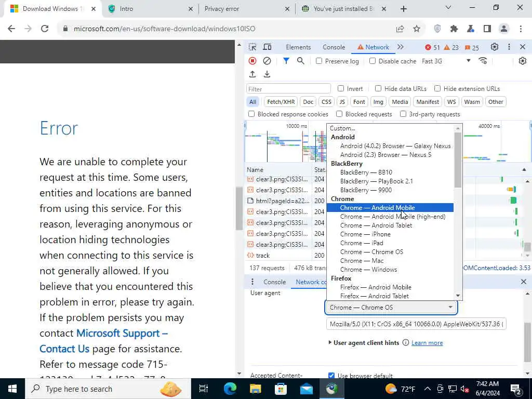532x399 pixels.
Task: Choose Chrome — Windows option
Action: (x=390, y=270)
